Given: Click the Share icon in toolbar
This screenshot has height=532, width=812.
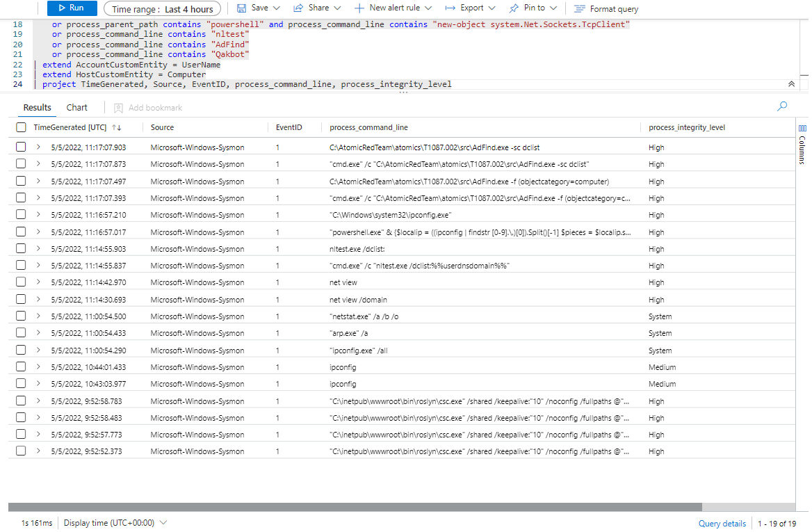Looking at the screenshot, I should click(x=298, y=8).
